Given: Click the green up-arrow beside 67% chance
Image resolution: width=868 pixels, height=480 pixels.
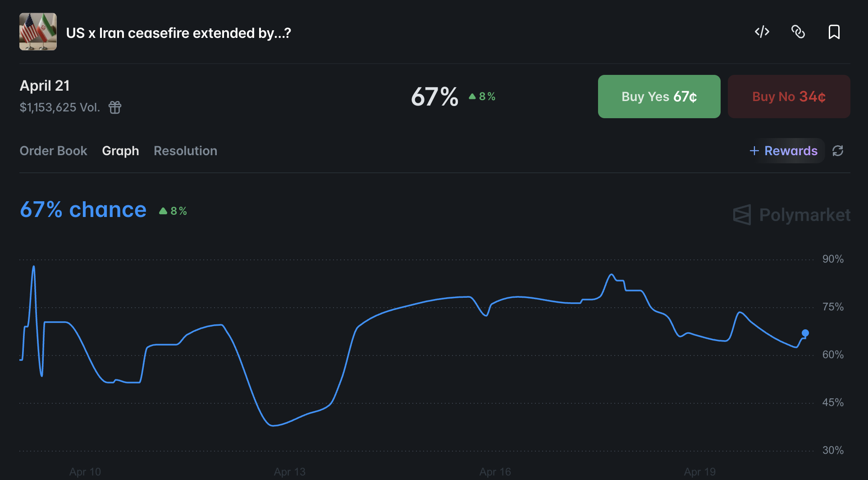Looking at the screenshot, I should (x=163, y=211).
